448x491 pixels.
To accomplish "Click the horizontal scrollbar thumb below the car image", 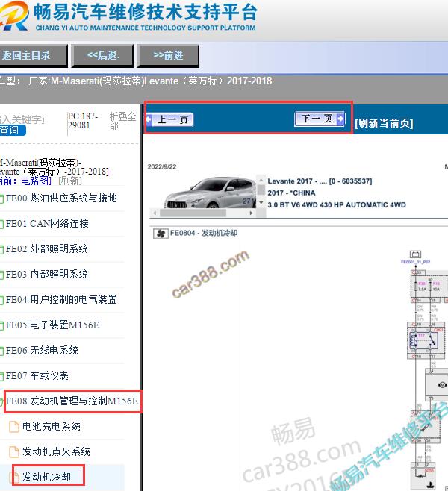I will [x=193, y=213].
